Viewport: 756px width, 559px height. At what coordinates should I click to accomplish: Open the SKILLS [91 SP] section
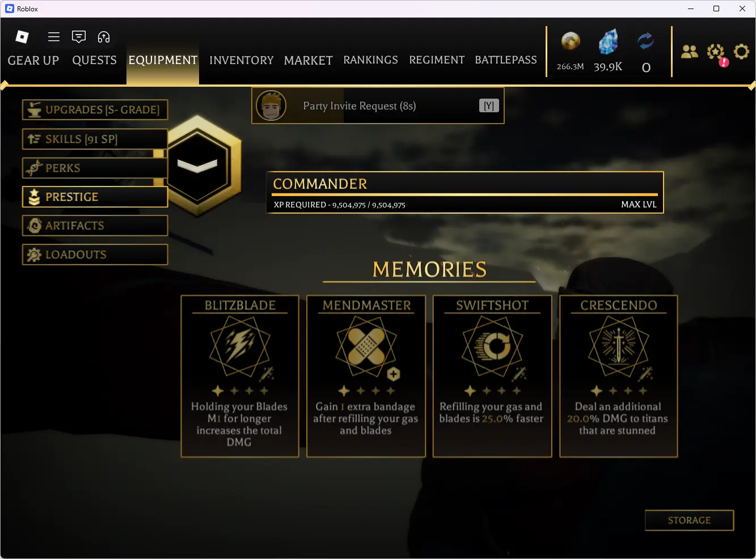pos(95,139)
